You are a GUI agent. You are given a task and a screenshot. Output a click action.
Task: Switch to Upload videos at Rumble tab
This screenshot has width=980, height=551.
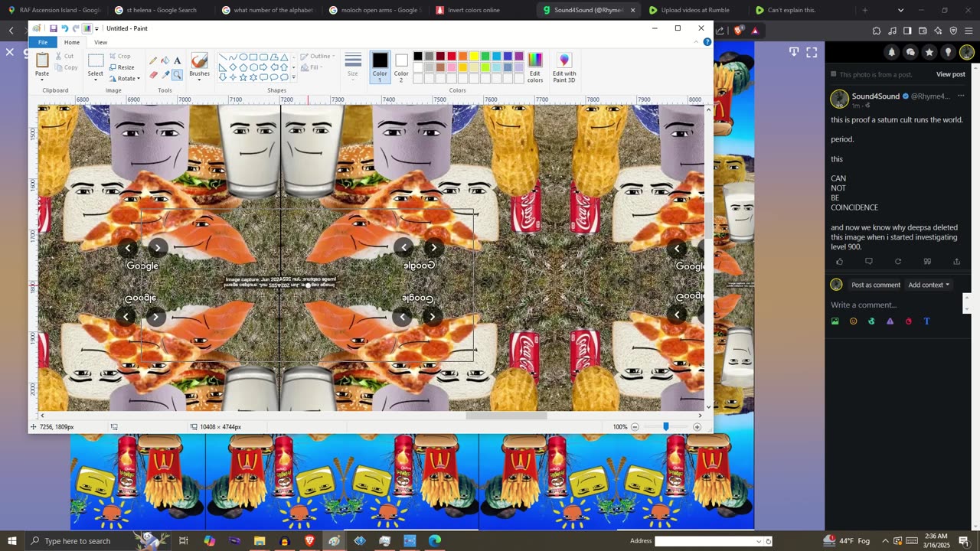(x=694, y=10)
